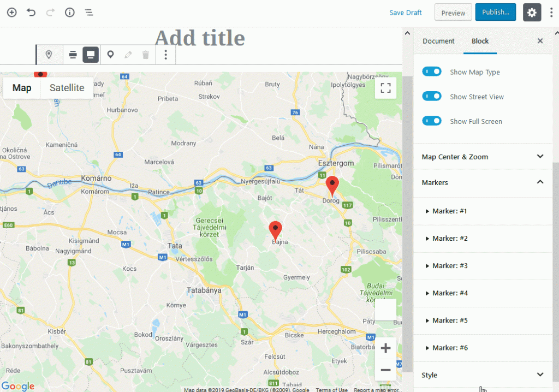Click the Google logo on map
This screenshot has width=559, height=392.
pos(18,386)
